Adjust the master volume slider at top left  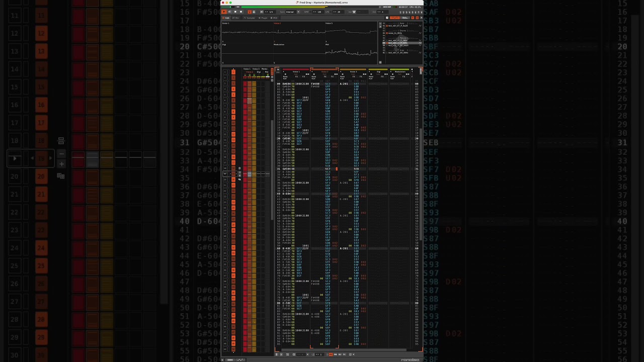227,7
